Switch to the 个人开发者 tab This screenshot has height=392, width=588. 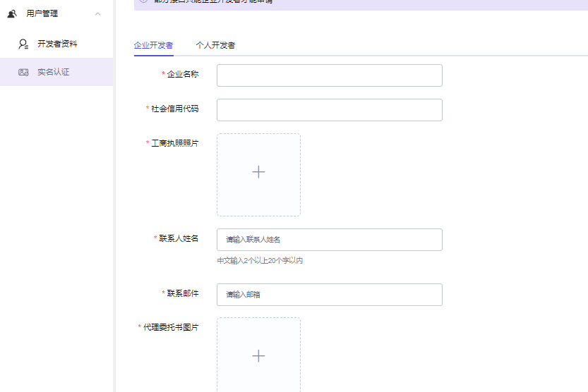pos(215,45)
